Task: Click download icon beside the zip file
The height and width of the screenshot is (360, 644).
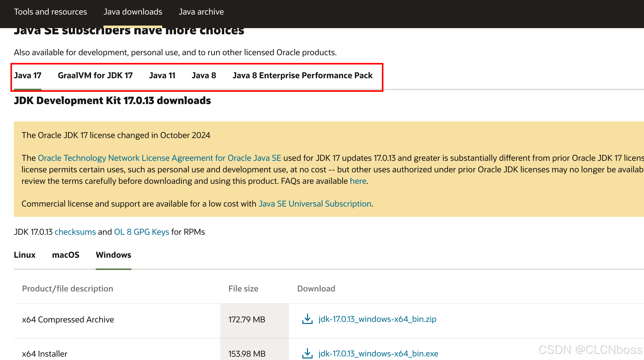Action: coord(307,319)
